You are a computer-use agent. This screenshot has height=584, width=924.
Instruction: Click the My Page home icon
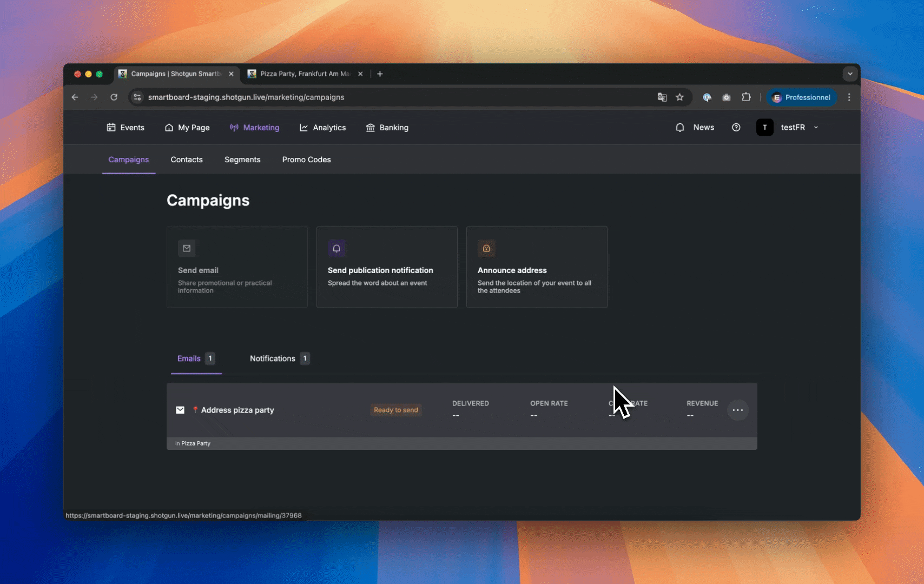pos(169,128)
